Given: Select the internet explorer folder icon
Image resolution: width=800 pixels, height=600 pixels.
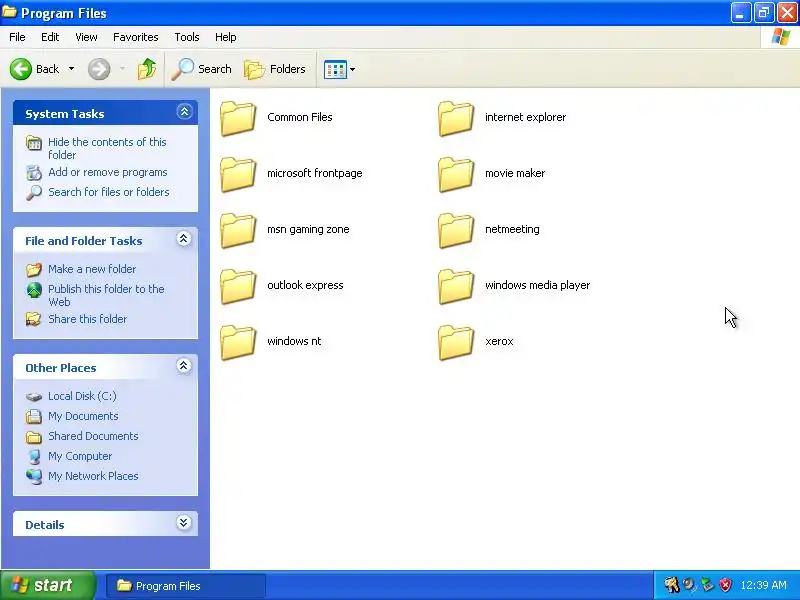Looking at the screenshot, I should coord(456,118).
